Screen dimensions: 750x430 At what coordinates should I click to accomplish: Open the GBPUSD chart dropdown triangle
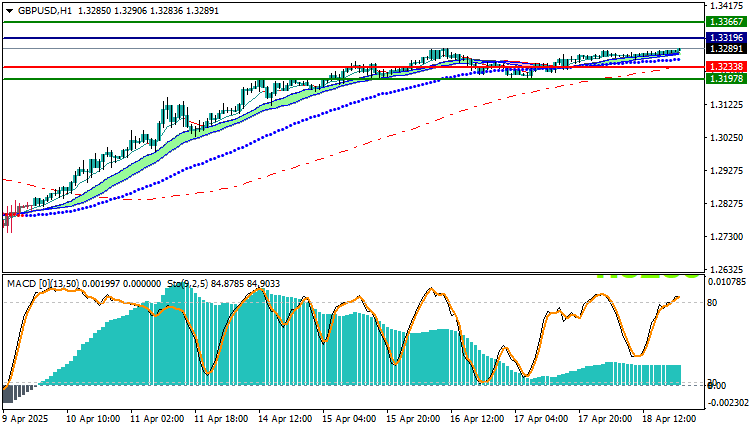(x=10, y=11)
